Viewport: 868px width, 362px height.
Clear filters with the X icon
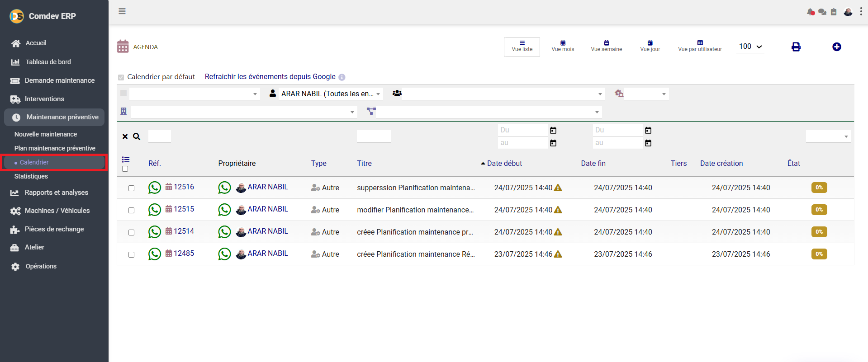coord(125,136)
